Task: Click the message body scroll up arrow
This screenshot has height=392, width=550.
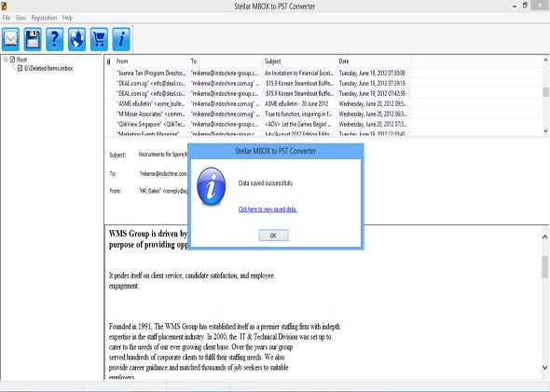Action: (x=544, y=237)
